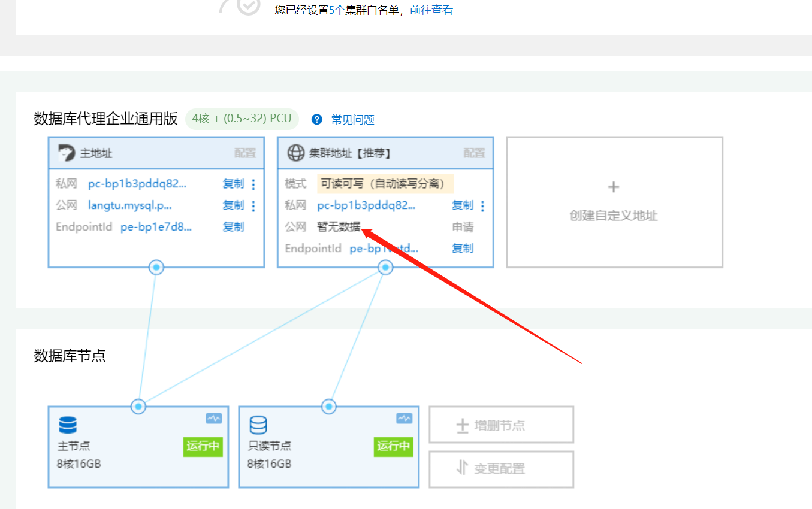
Task: Open the monitoring chart icon on 主节点
Action: click(214, 419)
